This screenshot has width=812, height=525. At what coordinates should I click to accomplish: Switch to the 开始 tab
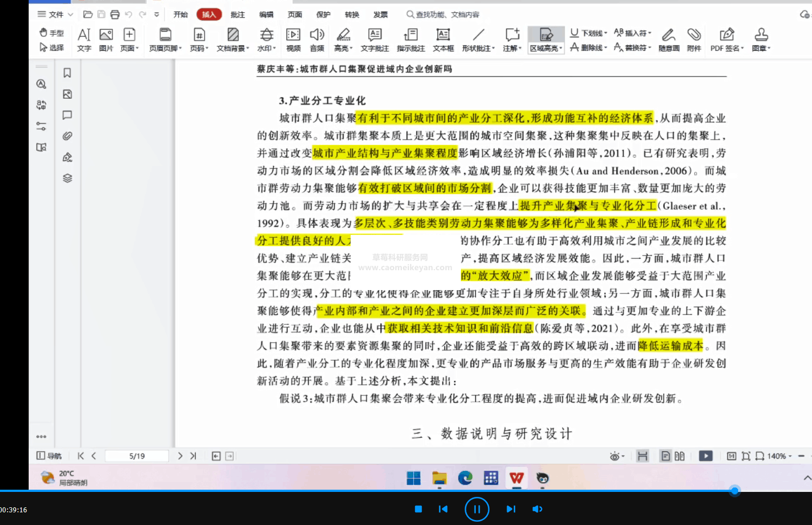(x=181, y=14)
